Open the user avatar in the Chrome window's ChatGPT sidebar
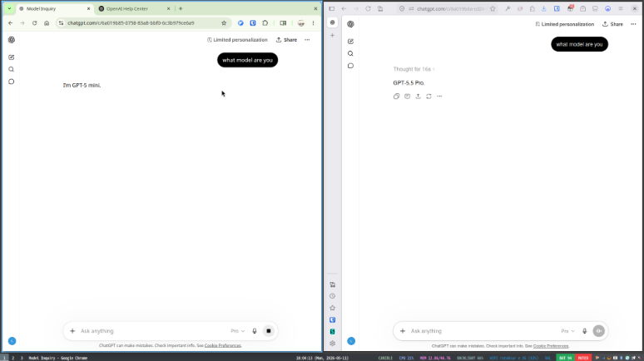 (12, 341)
